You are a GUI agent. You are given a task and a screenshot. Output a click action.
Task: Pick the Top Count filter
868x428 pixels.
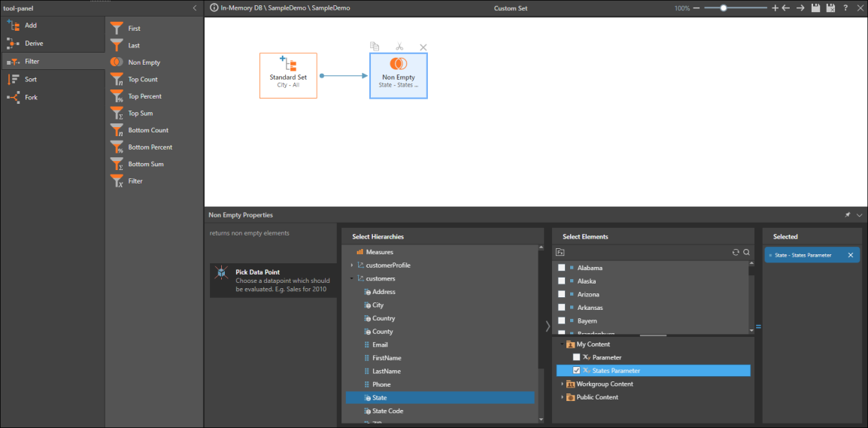tap(134, 79)
